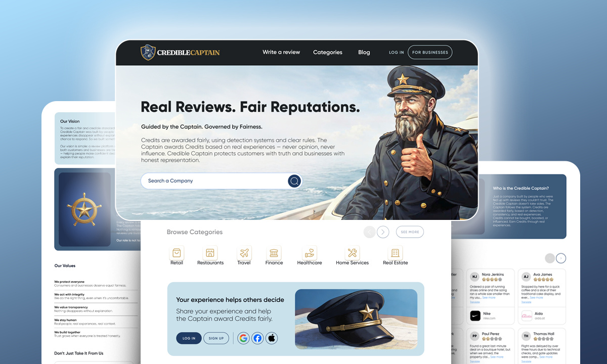Select the Finance bank icon
Screen dimensions: 607x364
pos(274,253)
